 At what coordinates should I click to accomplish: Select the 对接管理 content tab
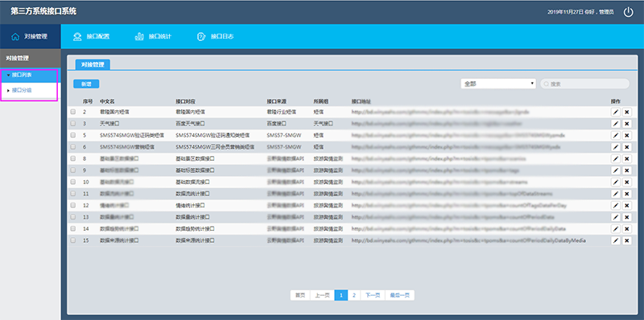93,64
